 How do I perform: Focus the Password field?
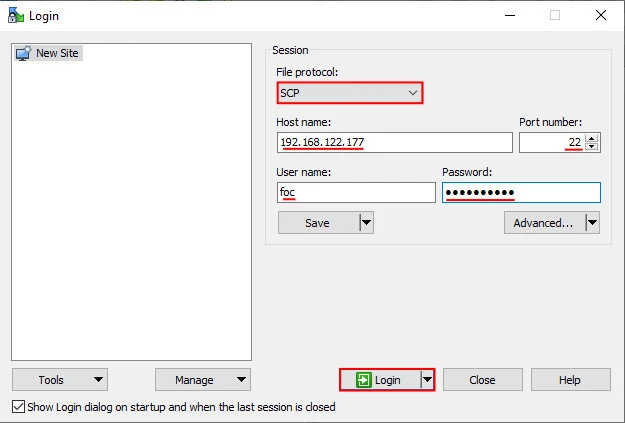520,192
